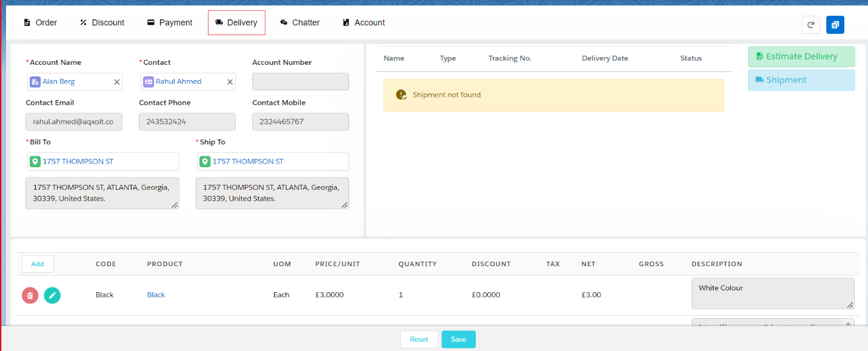Switch to the Discount tab
Viewport: 868px width, 351px height.
[102, 22]
